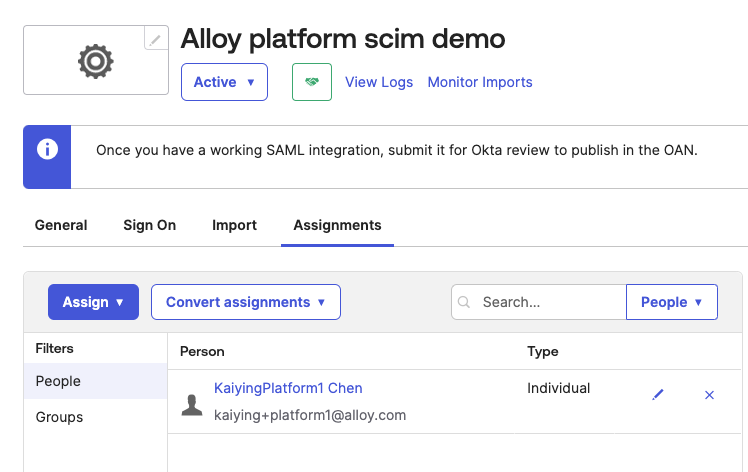Click the gear app logo image
The height and width of the screenshot is (472, 748).
coord(95,61)
